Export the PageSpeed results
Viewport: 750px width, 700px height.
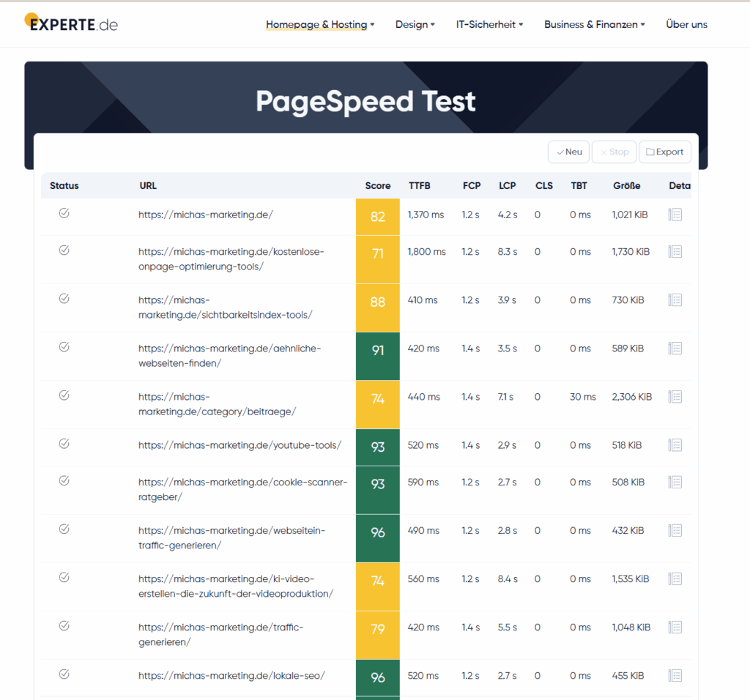tap(665, 152)
